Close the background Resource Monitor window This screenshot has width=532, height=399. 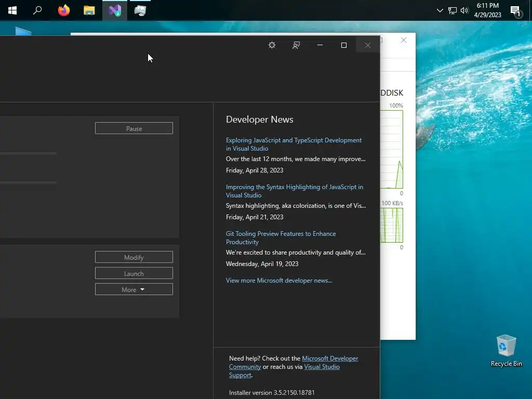point(403,40)
